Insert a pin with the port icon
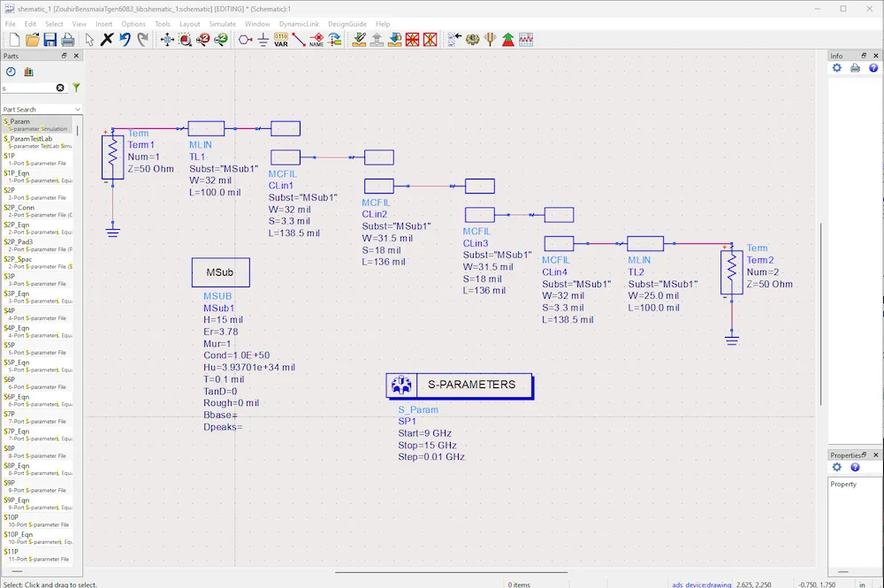The height and width of the screenshot is (588, 884). 245,40
